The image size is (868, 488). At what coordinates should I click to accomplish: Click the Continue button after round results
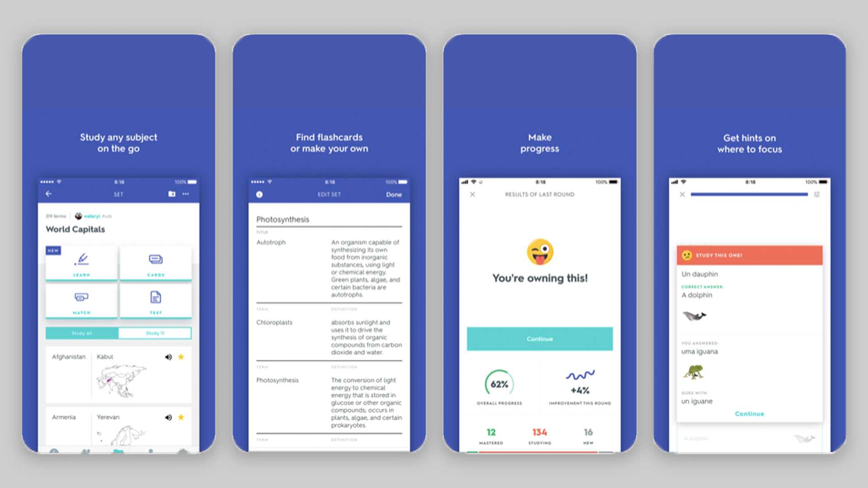click(538, 339)
